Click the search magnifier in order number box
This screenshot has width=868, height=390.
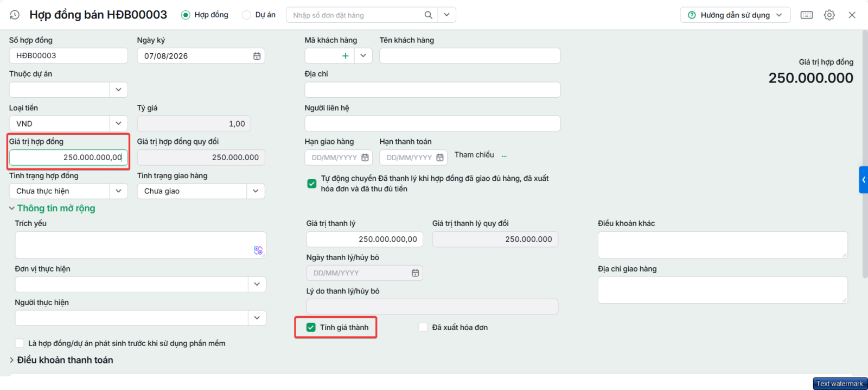(428, 15)
